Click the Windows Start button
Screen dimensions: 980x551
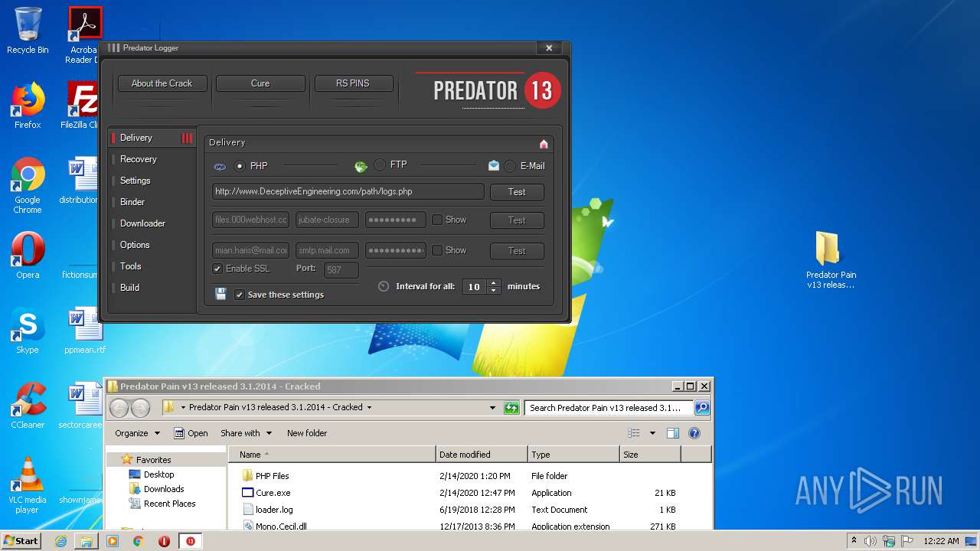point(21,541)
